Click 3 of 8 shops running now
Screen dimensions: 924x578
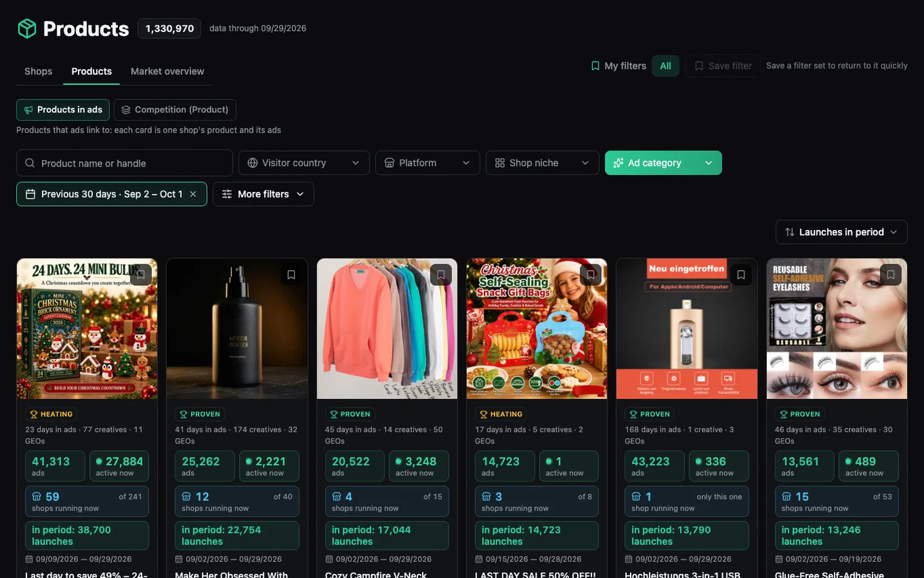click(x=536, y=501)
